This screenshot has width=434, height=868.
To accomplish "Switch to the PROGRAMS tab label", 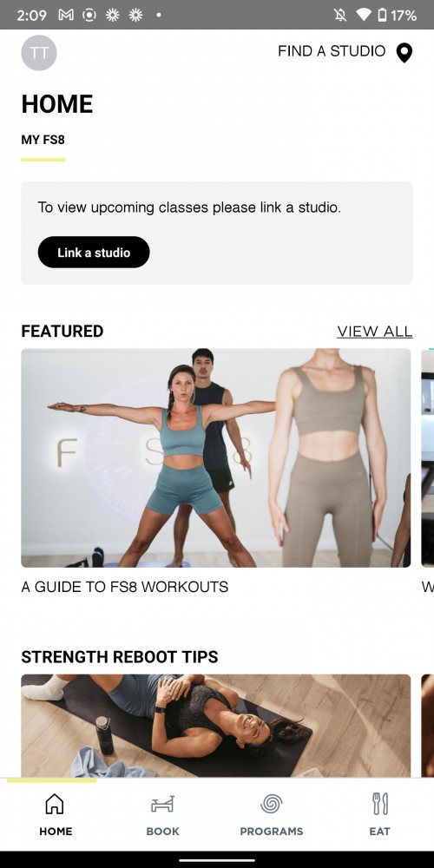I will coord(271,832).
